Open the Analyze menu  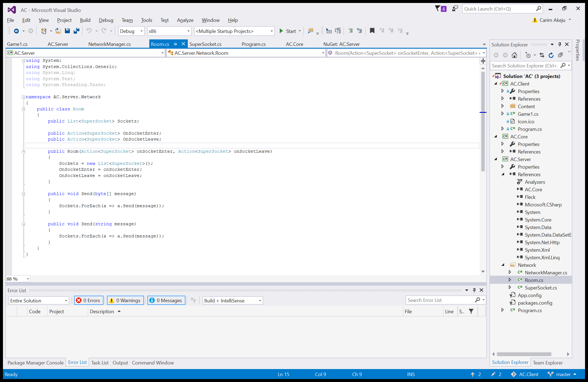[x=185, y=20]
